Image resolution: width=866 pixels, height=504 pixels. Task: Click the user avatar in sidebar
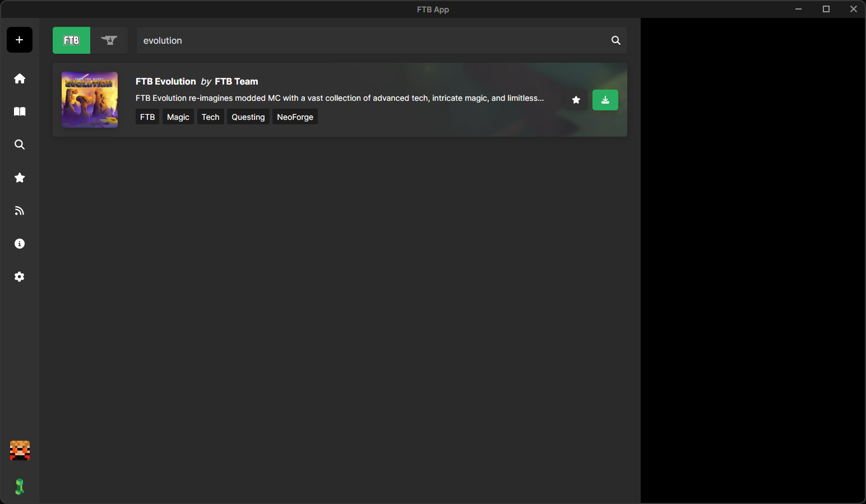(20, 451)
